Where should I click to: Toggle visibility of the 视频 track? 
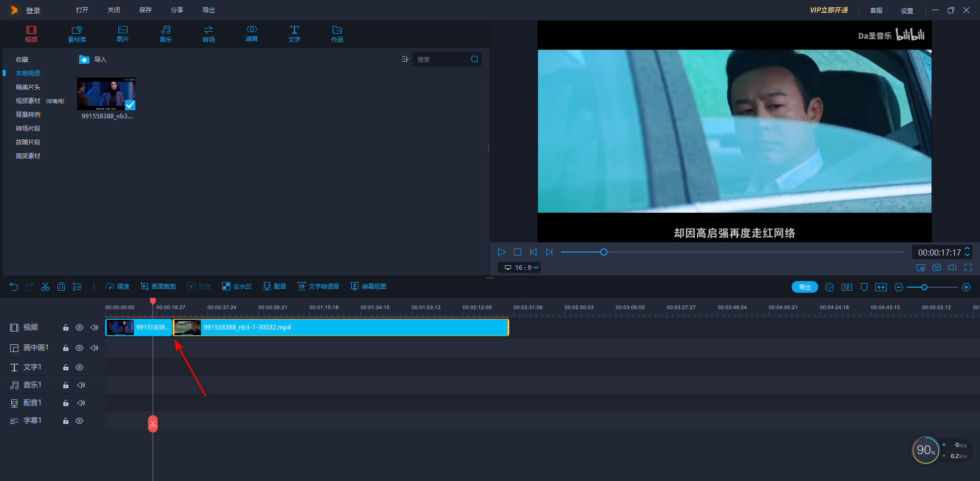tap(80, 327)
